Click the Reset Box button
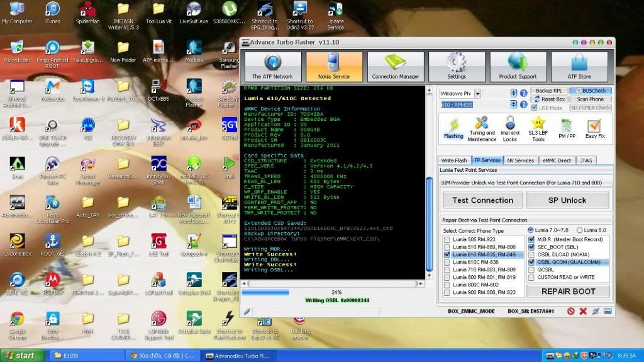 coord(548,99)
